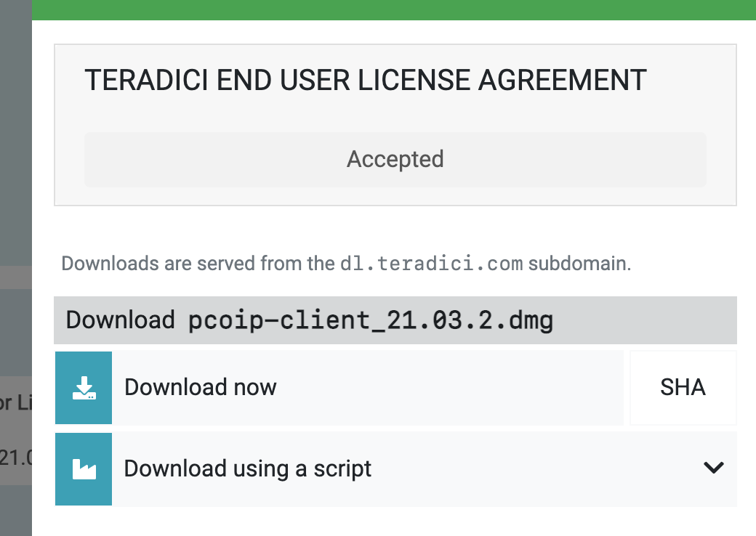
Task: Click the partially hidden 'or Li' text
Action: (x=15, y=402)
